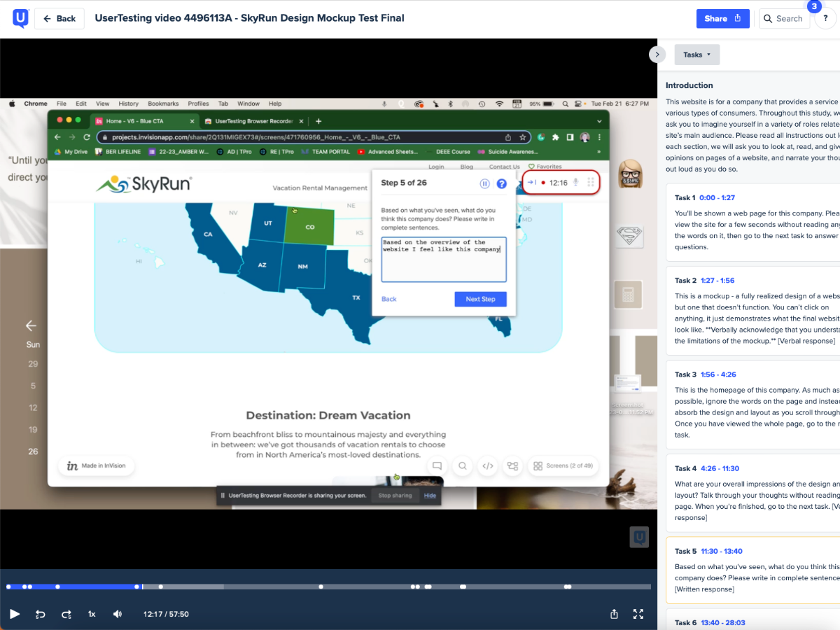Play the video
The image size is (840, 630).
[15, 614]
